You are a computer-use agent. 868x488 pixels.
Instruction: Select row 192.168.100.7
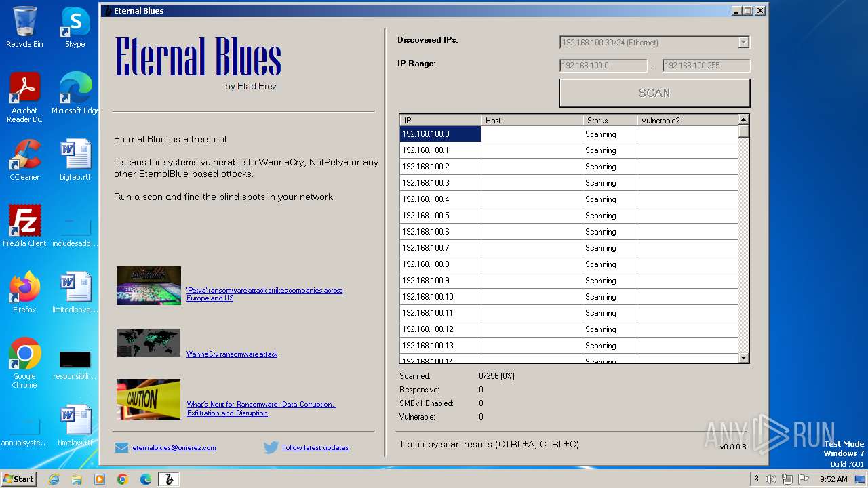[x=568, y=248]
